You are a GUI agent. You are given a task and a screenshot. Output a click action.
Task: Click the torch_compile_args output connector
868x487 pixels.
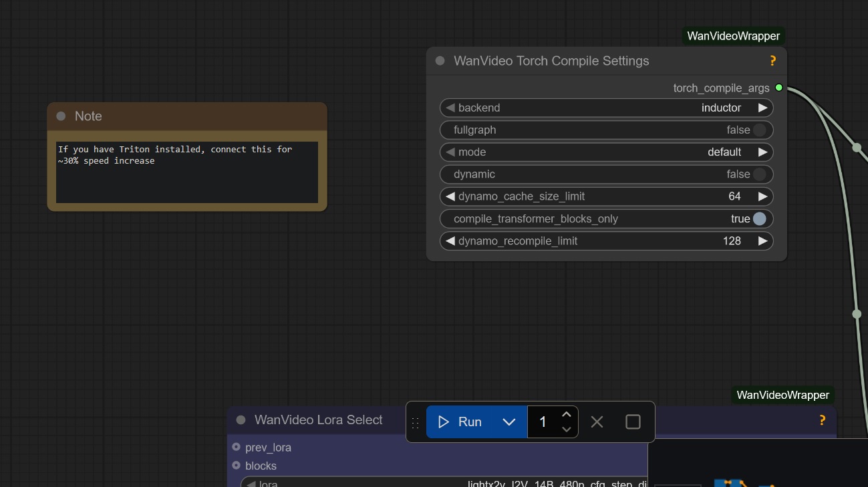click(778, 88)
